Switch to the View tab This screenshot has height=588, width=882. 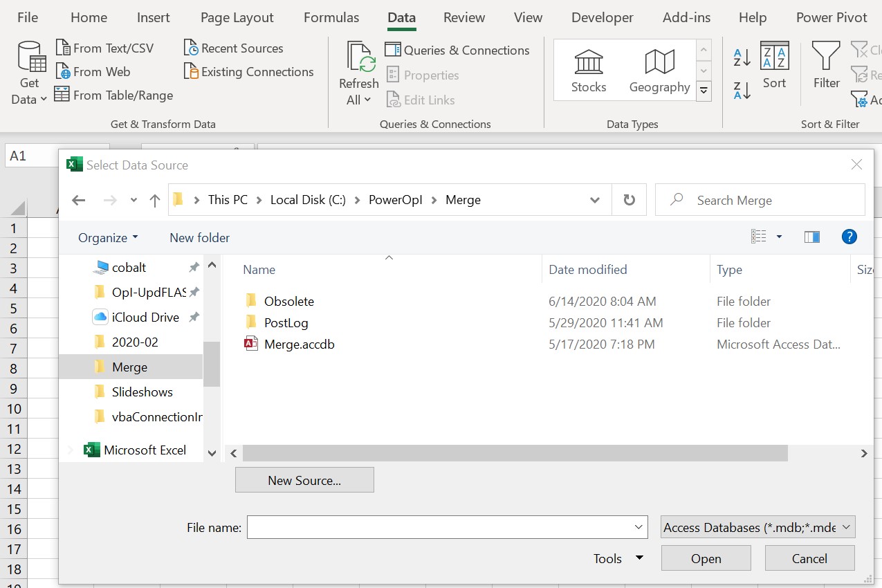[529, 17]
